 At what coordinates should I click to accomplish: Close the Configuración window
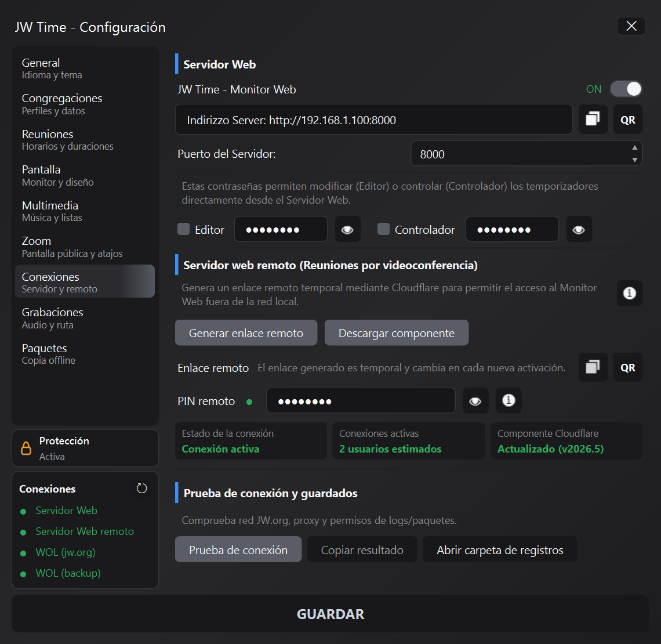click(631, 26)
